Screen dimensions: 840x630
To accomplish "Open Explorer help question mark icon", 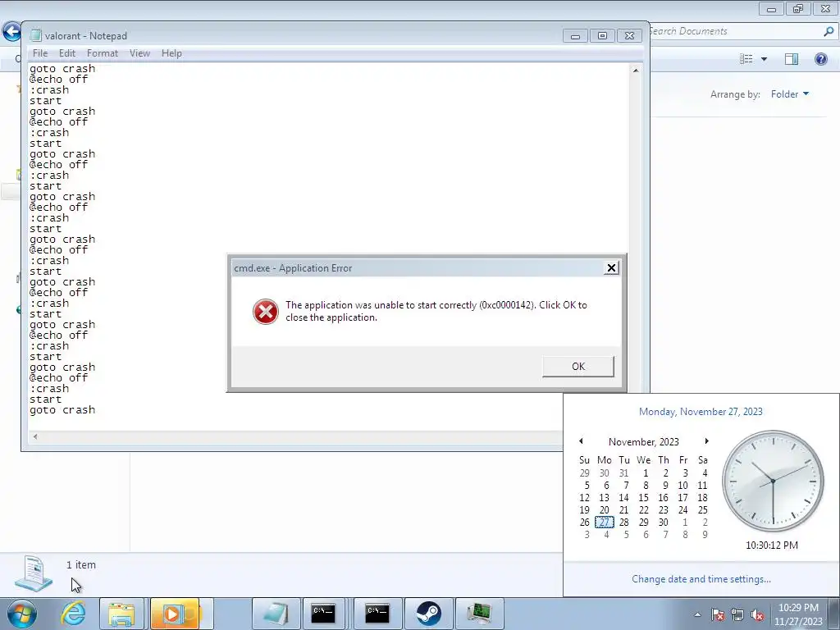I will click(820, 59).
